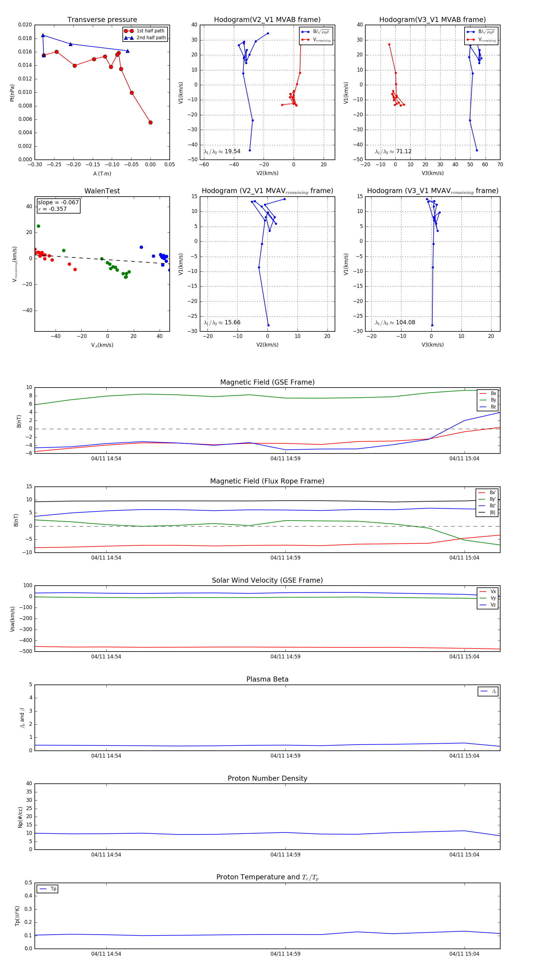
Task: Click the 'Transverse pressure' plot title
Action: [102, 20]
